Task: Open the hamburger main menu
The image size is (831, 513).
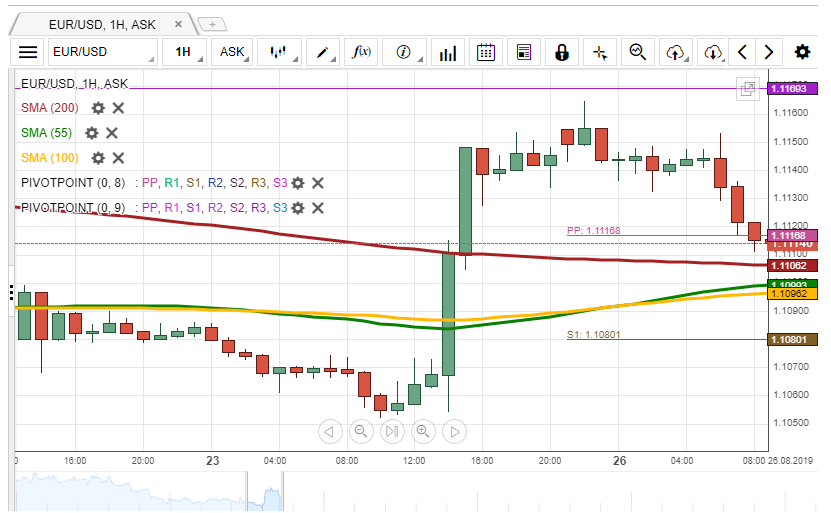Action: [x=28, y=52]
